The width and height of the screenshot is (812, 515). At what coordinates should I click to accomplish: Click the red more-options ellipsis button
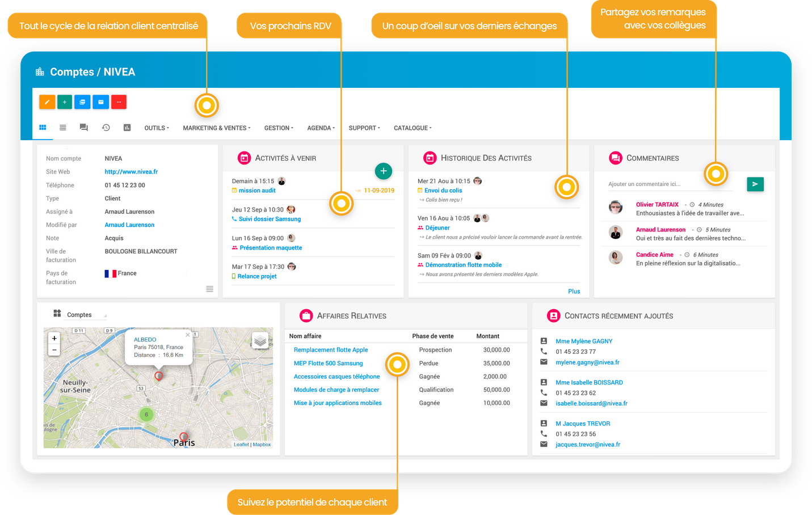tap(119, 102)
